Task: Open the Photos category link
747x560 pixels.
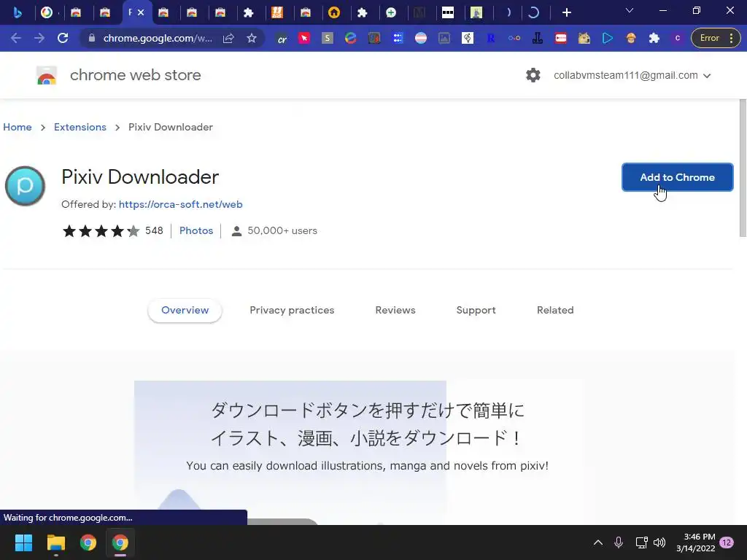Action: point(196,230)
